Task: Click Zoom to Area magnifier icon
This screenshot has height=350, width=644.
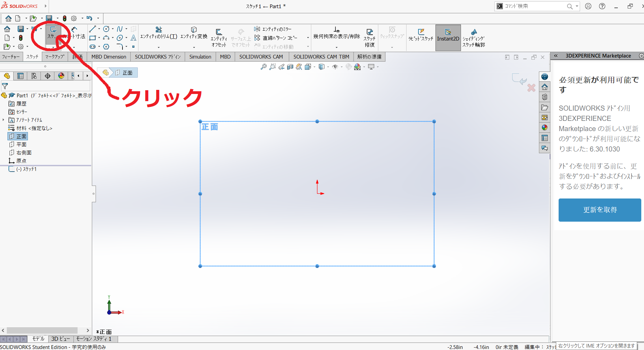Action: pyautogui.click(x=272, y=67)
